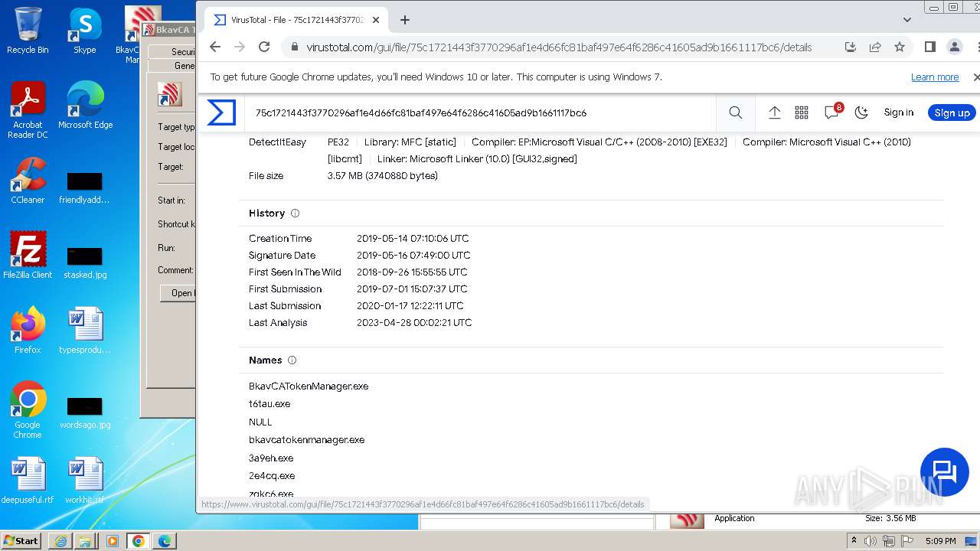Open notifications with 8 badge
Screen dimensions: 980x551
pos(832,112)
